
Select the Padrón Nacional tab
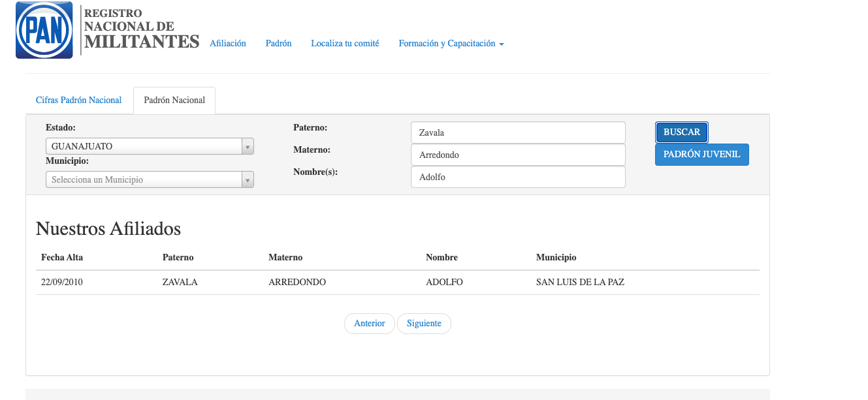(x=174, y=100)
